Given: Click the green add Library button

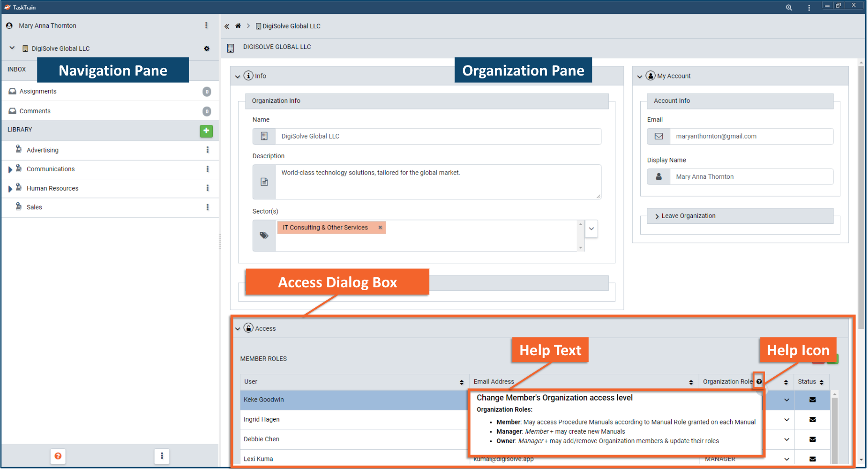Looking at the screenshot, I should 206,131.
